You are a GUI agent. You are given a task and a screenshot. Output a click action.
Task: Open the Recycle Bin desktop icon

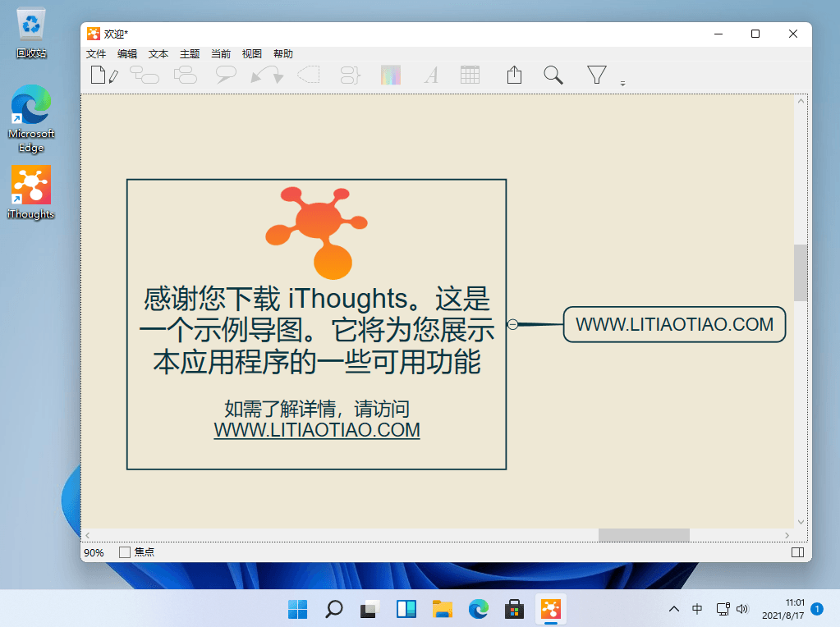31,33
